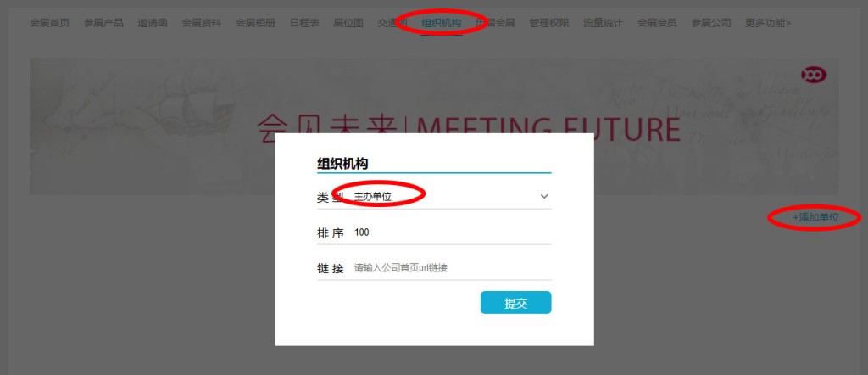Image resolution: width=868 pixels, height=375 pixels.
Task: Open 会展相册 in navigation
Action: click(255, 23)
